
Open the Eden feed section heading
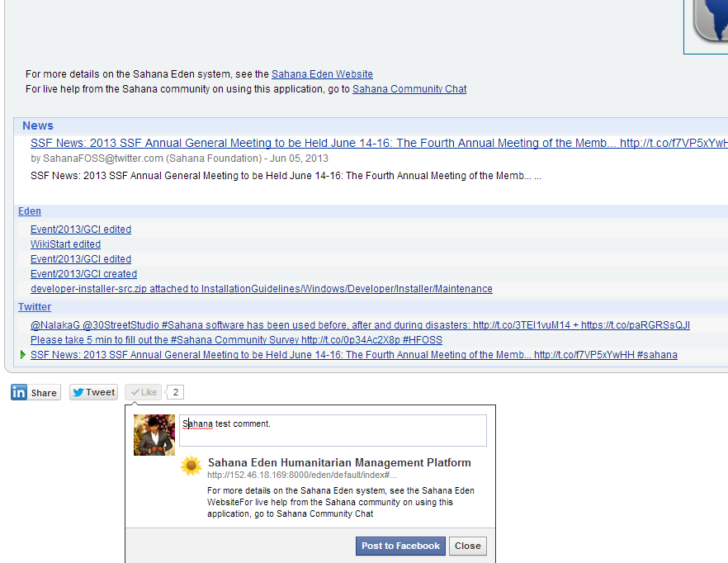(30, 211)
